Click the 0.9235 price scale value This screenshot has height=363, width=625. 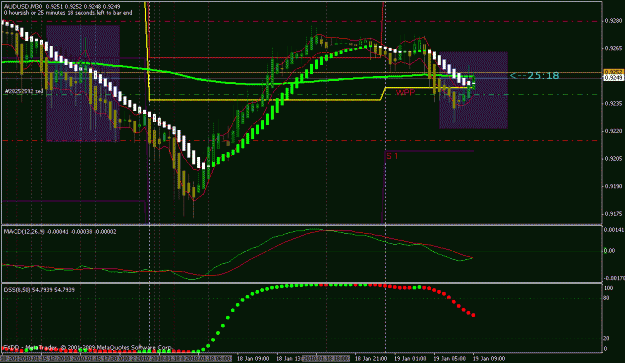coord(613,103)
